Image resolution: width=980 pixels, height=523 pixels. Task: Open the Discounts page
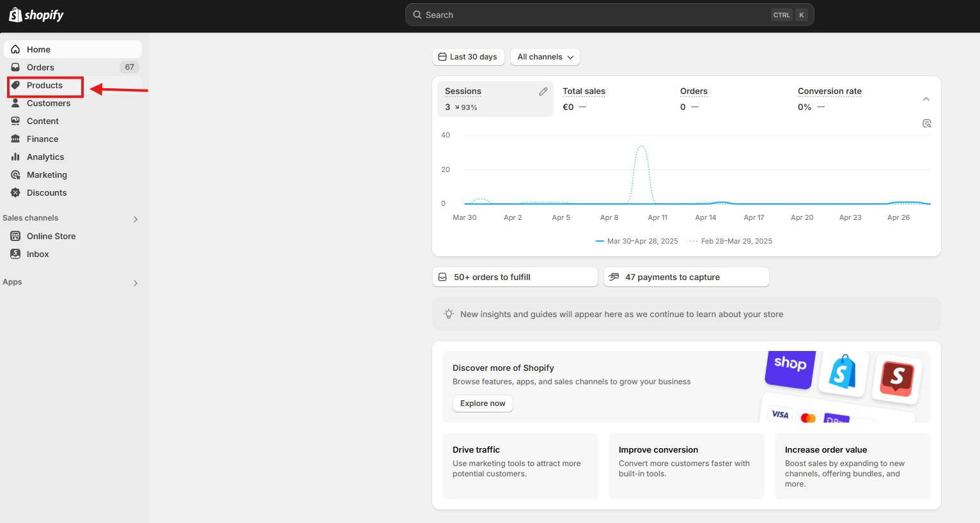point(73,192)
